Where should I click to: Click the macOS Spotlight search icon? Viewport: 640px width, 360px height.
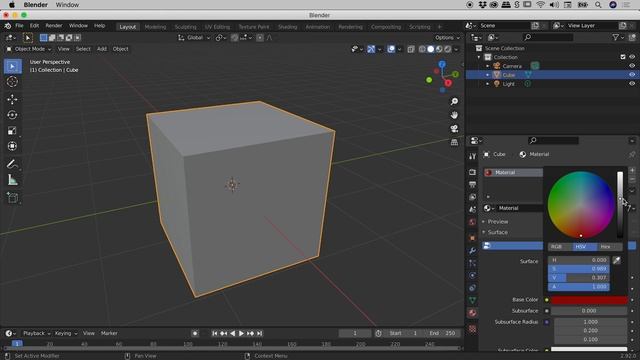click(598, 5)
